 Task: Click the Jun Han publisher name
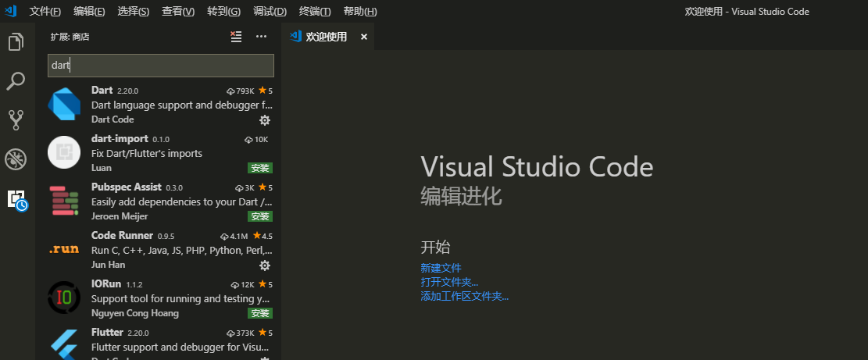pos(108,264)
